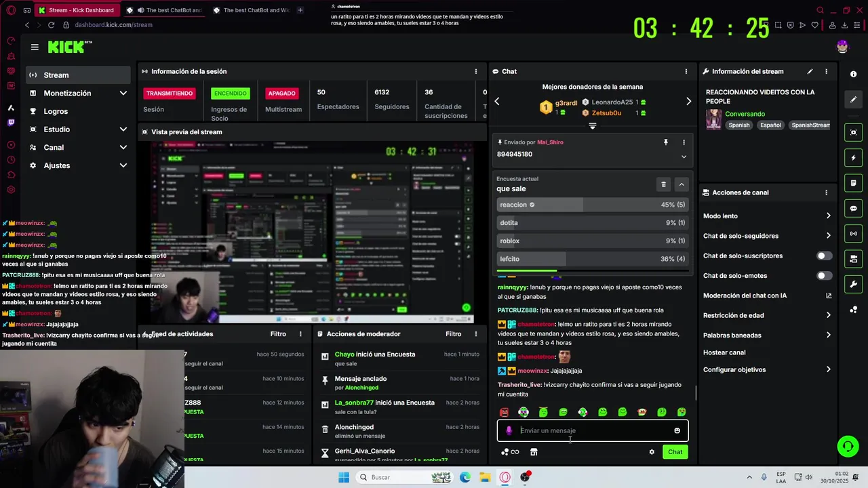Image resolution: width=868 pixels, height=488 pixels.
Task: Collapse the current poll with up chevron
Action: pos(682,184)
